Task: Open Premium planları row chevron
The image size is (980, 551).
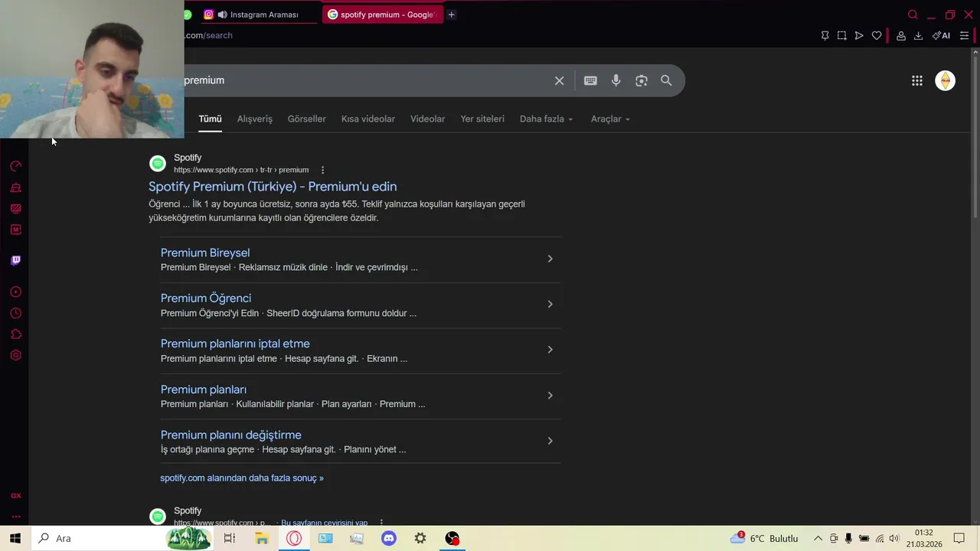Action: 550,396
